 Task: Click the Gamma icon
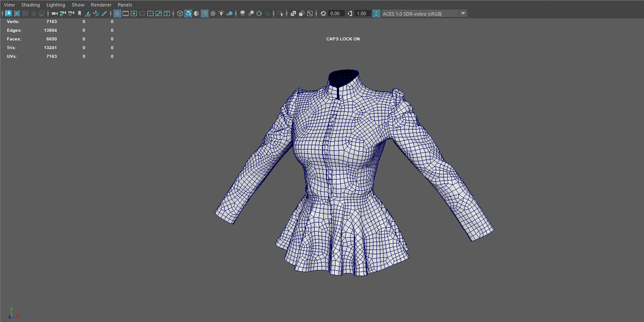coord(350,13)
